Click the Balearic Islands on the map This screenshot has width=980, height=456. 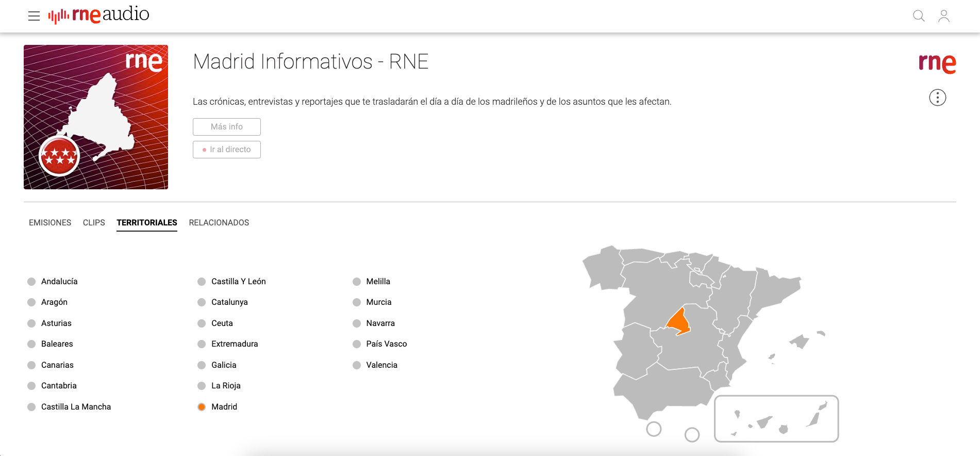[x=800, y=341]
